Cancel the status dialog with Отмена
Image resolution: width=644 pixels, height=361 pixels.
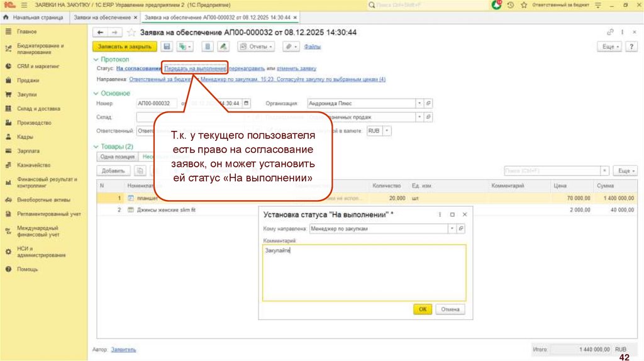(450, 309)
